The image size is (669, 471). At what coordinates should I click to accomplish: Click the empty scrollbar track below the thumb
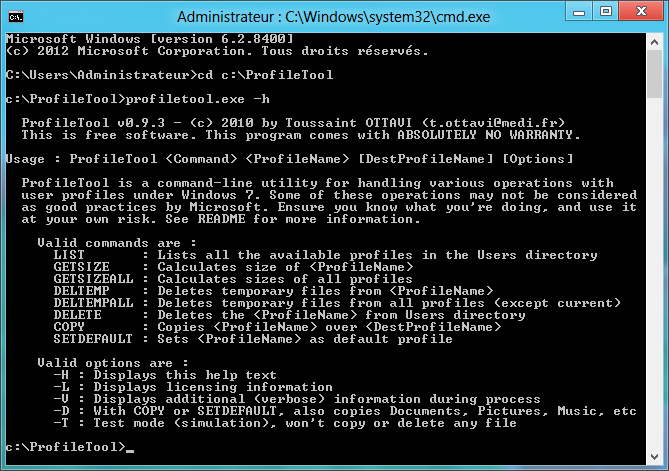tap(654, 273)
